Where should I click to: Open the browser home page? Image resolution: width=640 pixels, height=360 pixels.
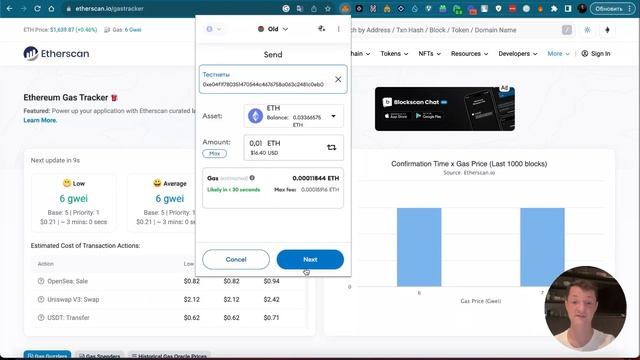click(x=51, y=8)
